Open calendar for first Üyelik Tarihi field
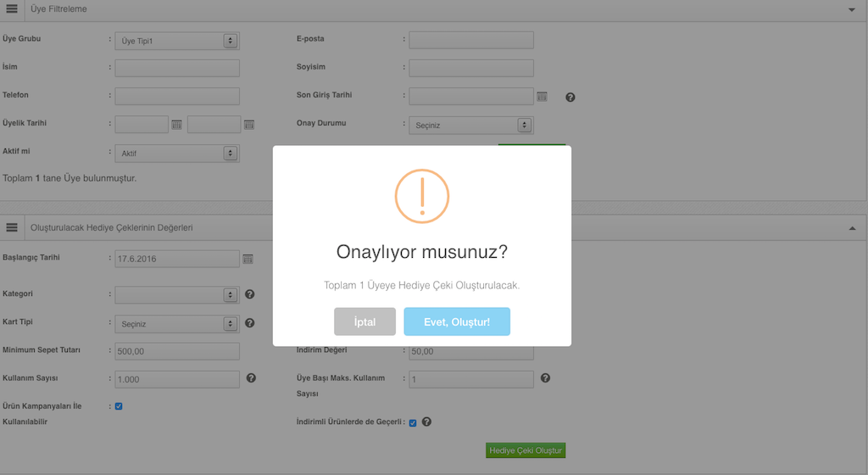Image resolution: width=868 pixels, height=475 pixels. point(176,126)
